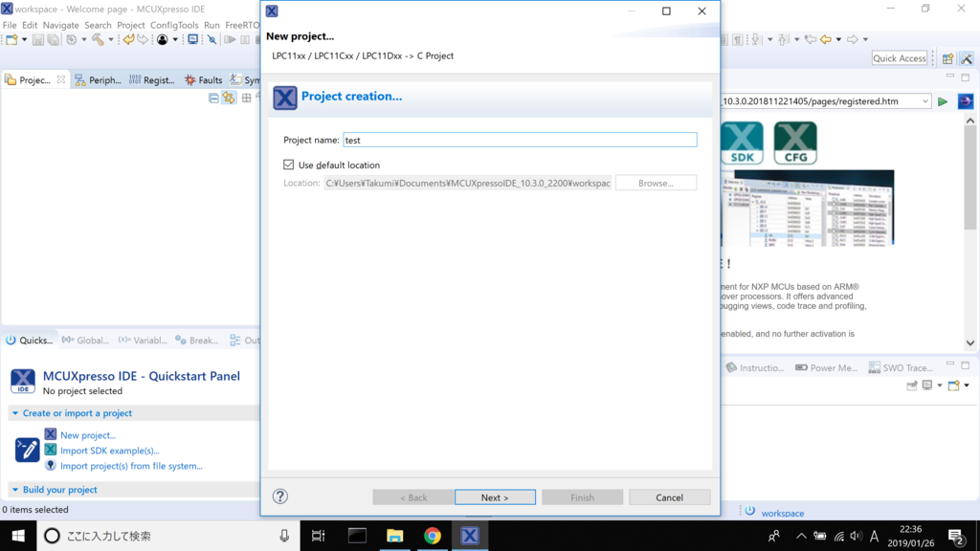This screenshot has width=980, height=551.
Task: Switch to the Peripherals tab
Action: (99, 80)
